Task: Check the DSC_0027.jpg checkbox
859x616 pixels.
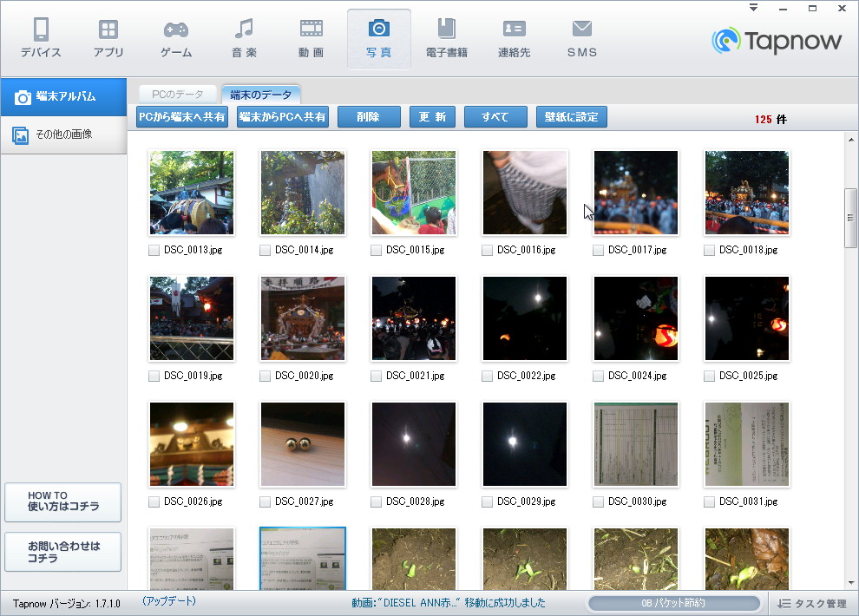Action: click(266, 501)
